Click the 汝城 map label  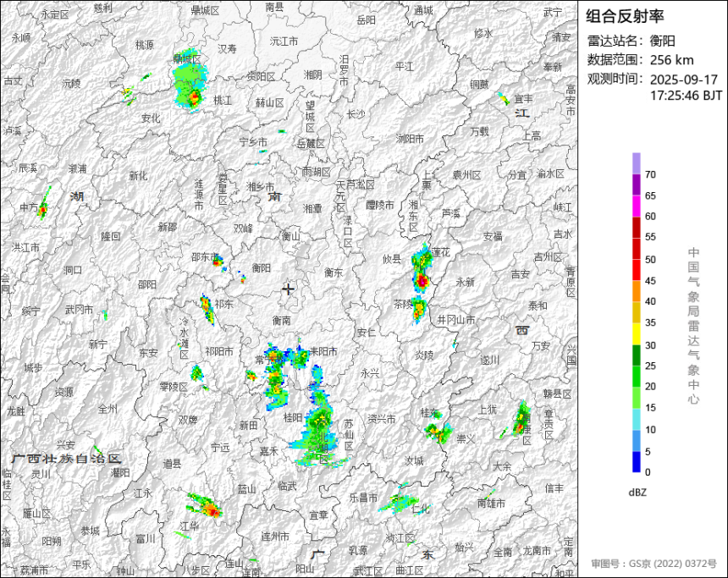click(x=414, y=461)
